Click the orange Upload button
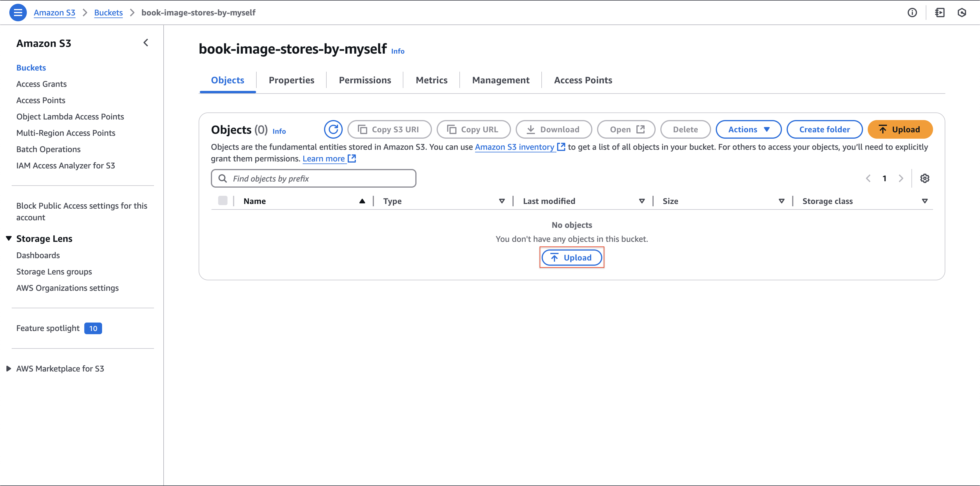 (x=900, y=130)
